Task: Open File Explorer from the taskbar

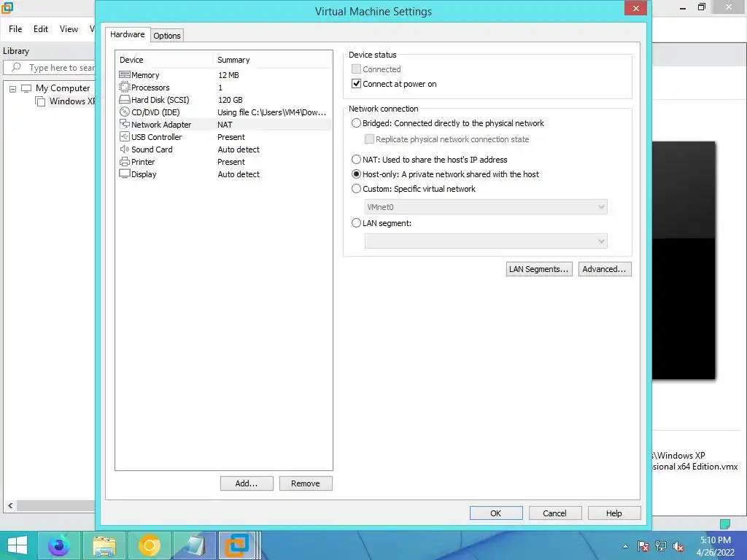Action: coord(104,545)
